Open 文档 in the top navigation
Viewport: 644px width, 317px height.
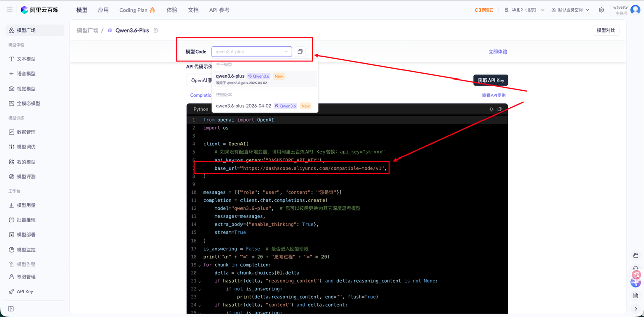193,10
